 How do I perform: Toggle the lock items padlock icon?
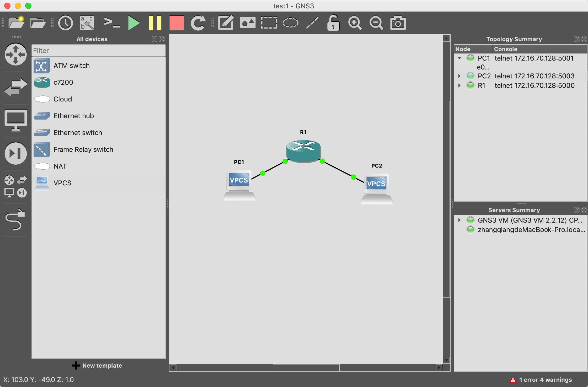click(x=333, y=23)
